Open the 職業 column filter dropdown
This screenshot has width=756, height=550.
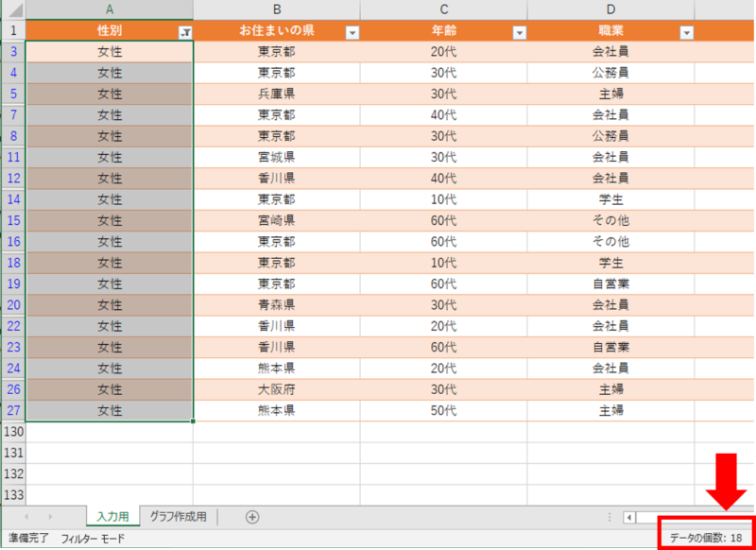click(687, 33)
